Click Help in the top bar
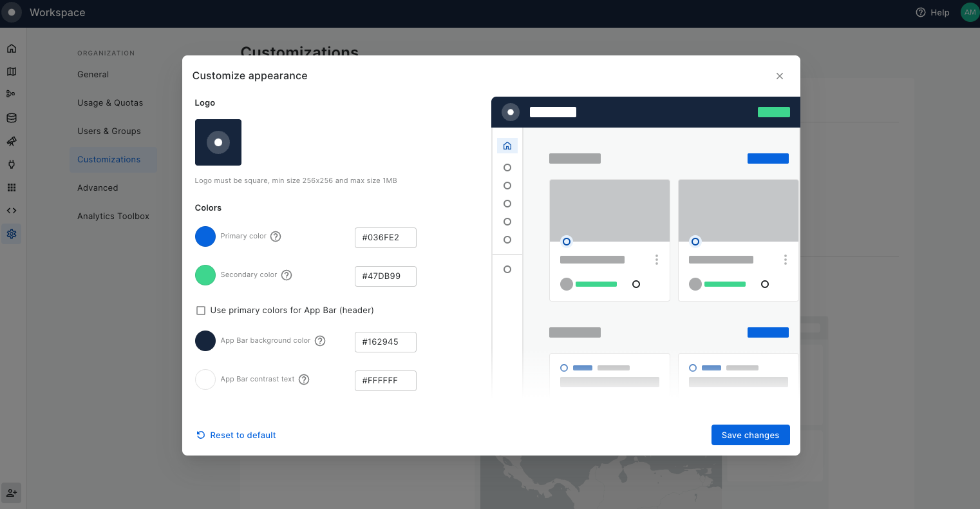 tap(932, 12)
